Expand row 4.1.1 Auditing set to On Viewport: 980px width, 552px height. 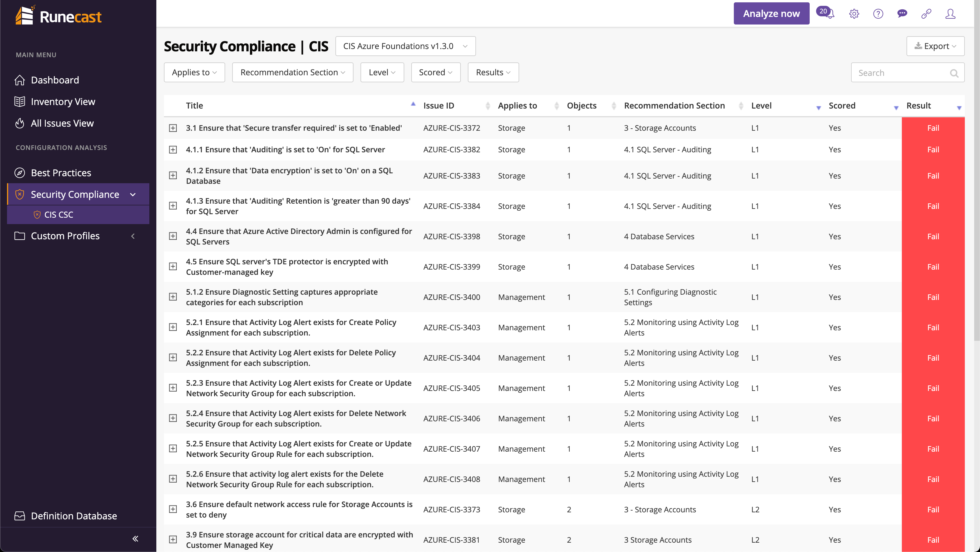pyautogui.click(x=173, y=150)
